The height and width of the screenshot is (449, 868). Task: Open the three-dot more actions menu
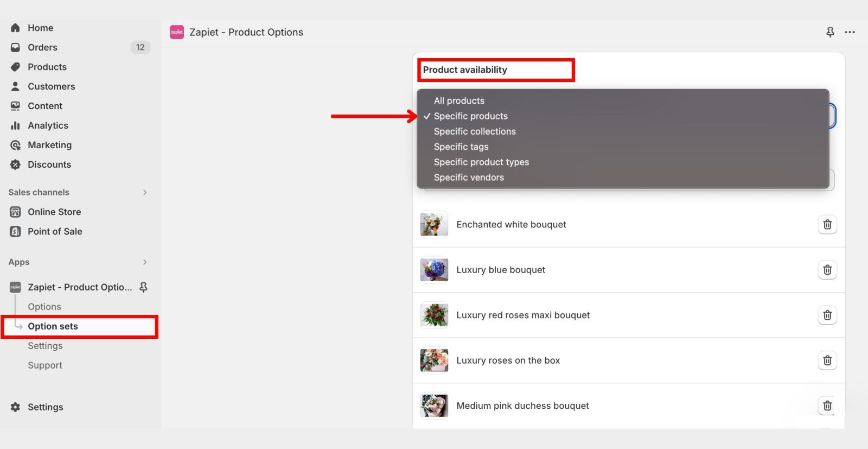click(850, 33)
